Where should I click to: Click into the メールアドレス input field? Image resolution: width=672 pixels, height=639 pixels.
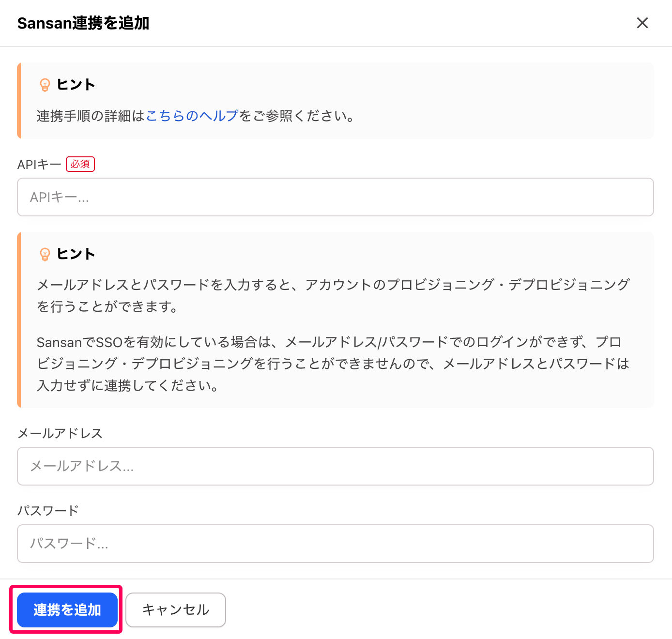click(336, 466)
